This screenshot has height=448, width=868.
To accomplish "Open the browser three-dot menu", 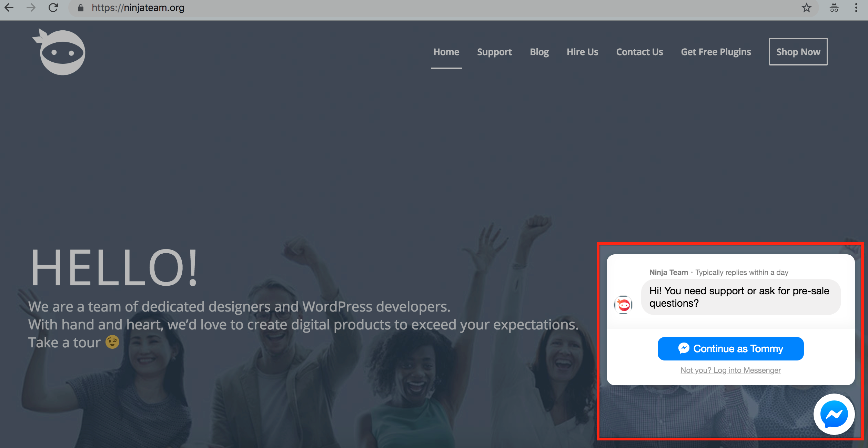I will tap(856, 8).
